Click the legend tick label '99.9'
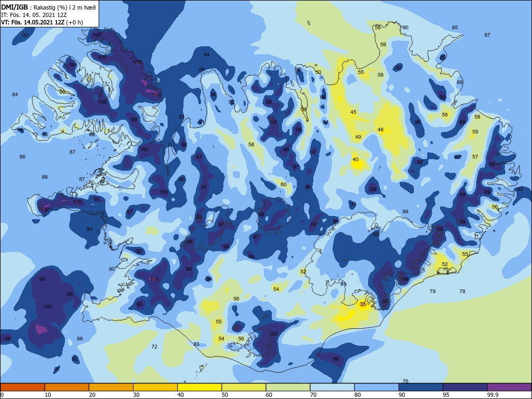This screenshot has height=399, width=532. [492, 395]
